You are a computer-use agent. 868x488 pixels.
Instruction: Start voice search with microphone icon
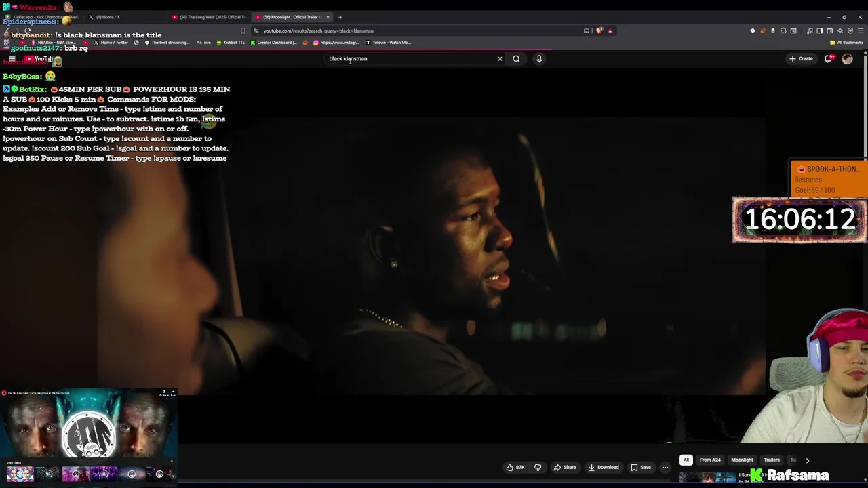(x=539, y=58)
